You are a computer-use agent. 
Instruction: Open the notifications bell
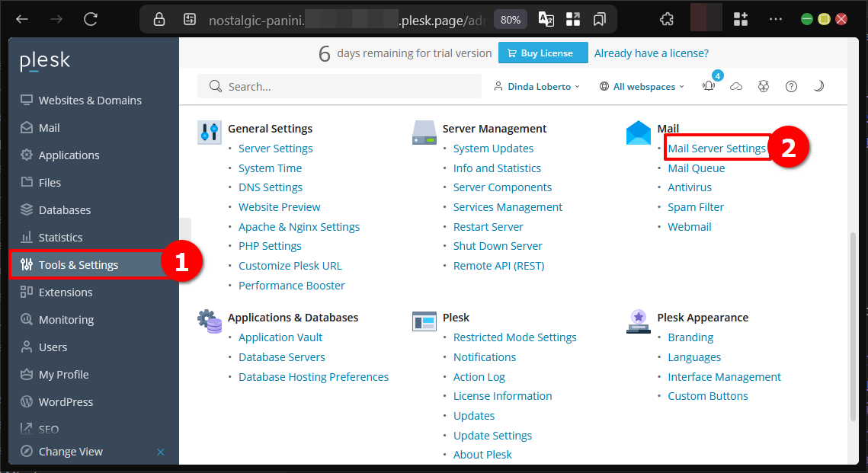coord(708,86)
